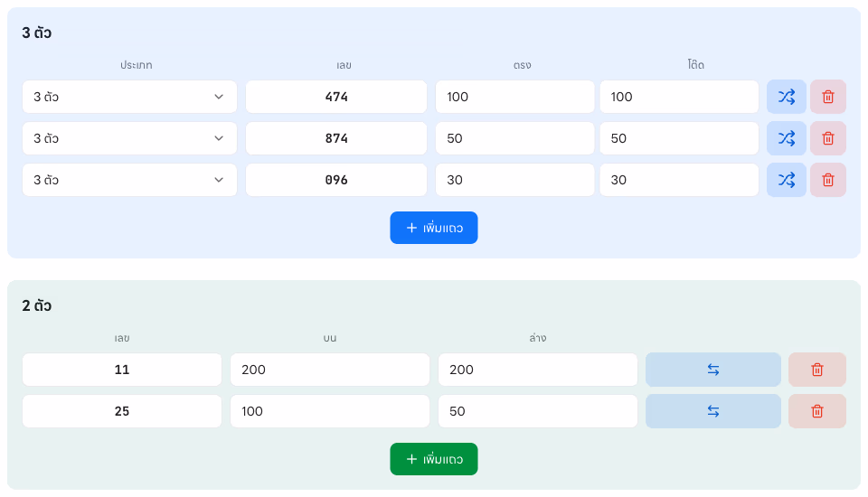Screen dimensions: 868x497
Task: Delete the 474 row with trash icon
Action: 828,97
